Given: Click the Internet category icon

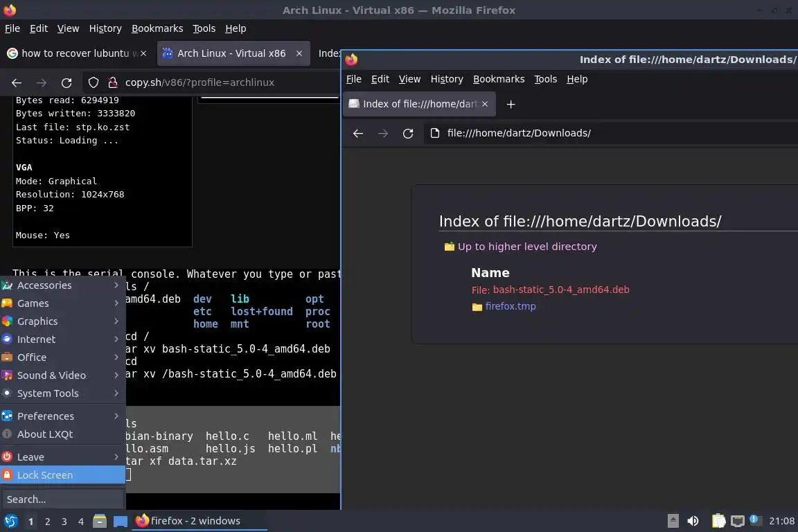Looking at the screenshot, I should [7, 339].
